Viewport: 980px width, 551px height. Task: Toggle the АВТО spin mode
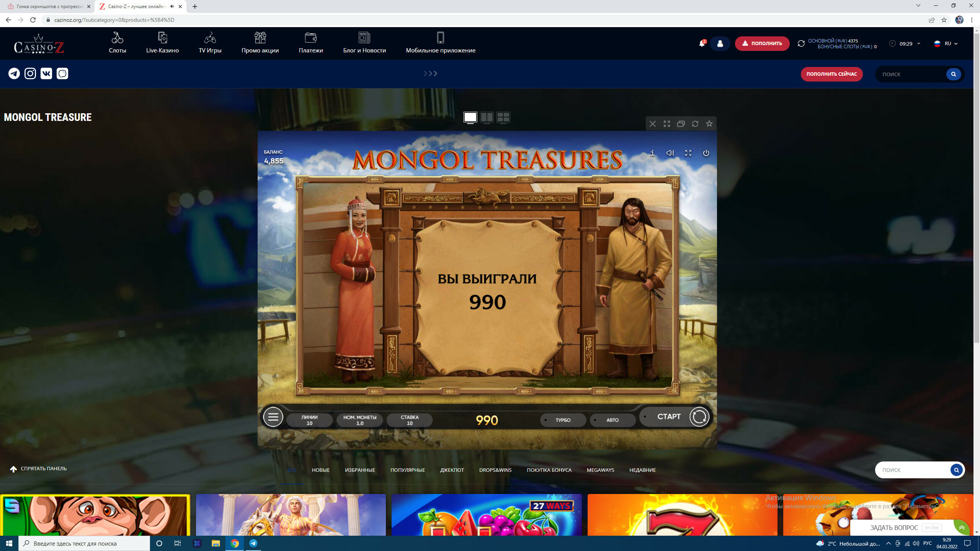click(x=612, y=420)
